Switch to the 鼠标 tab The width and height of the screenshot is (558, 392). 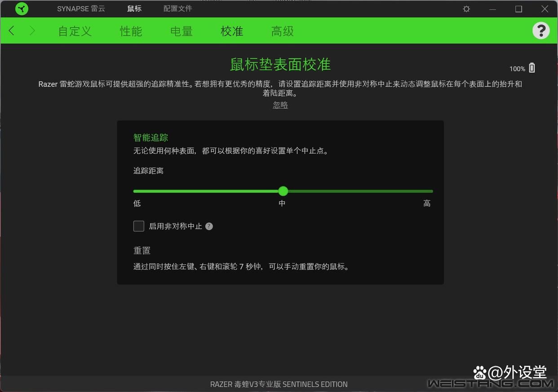click(x=134, y=9)
